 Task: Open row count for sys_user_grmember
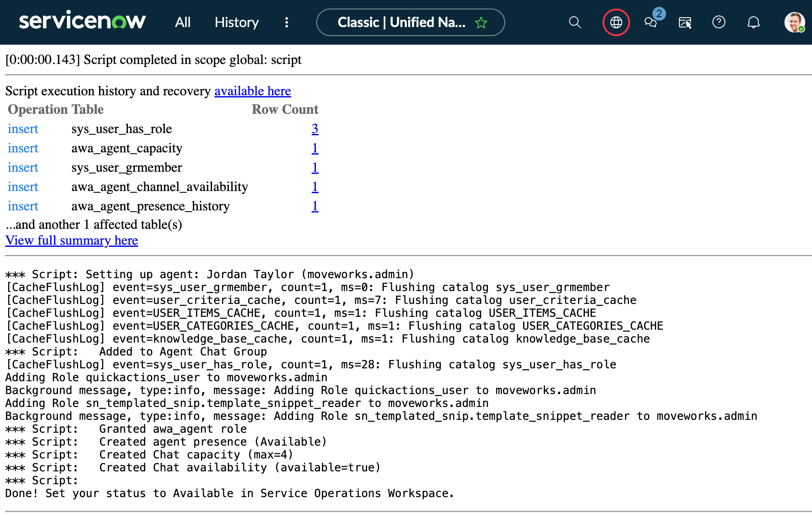[315, 167]
